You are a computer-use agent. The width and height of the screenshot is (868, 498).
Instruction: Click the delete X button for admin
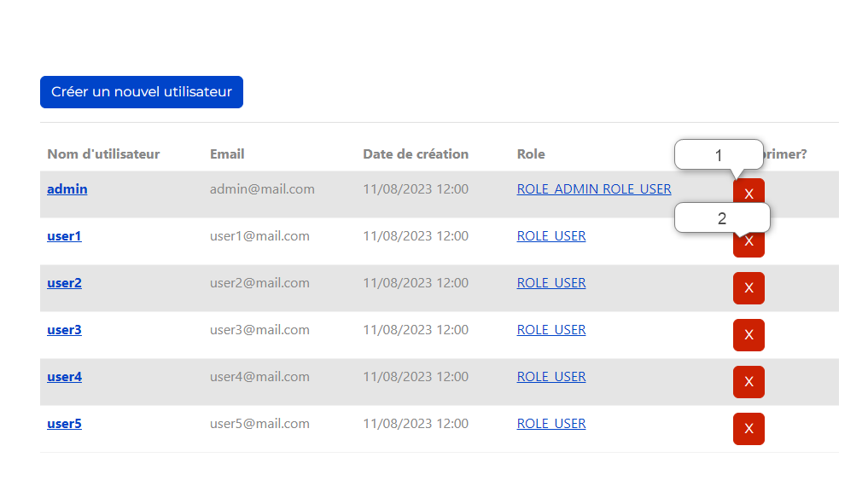[749, 194]
